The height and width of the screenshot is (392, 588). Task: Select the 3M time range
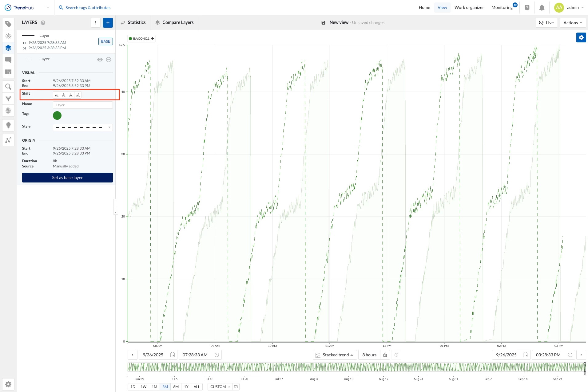pyautogui.click(x=165, y=387)
